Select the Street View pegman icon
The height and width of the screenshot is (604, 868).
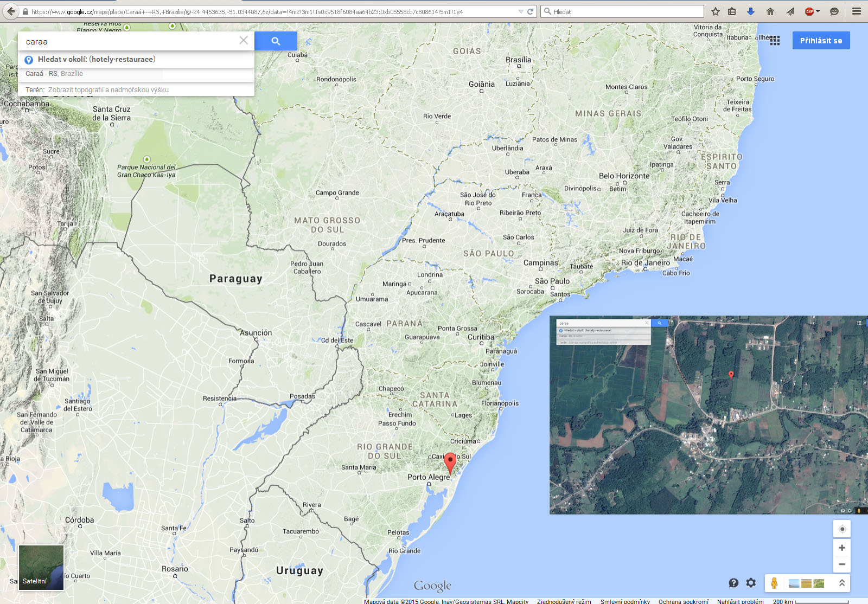(774, 583)
